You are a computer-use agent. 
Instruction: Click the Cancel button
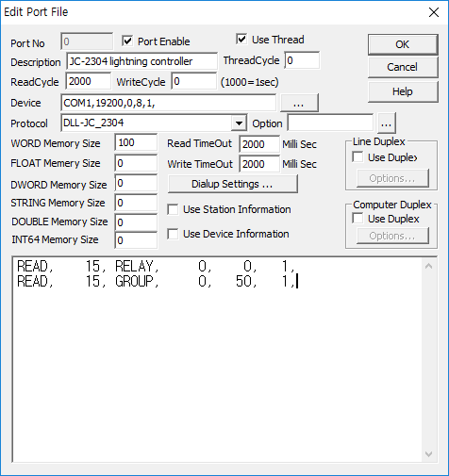[403, 67]
